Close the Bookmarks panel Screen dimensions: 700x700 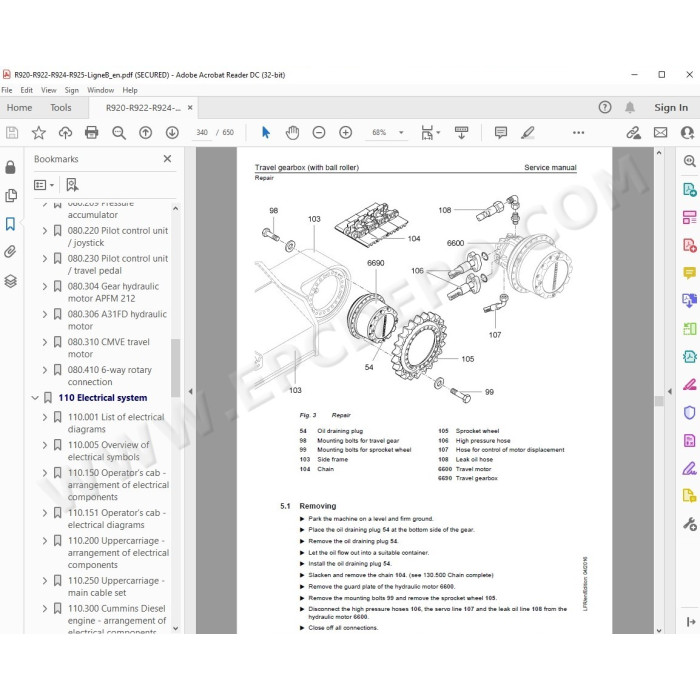click(167, 158)
